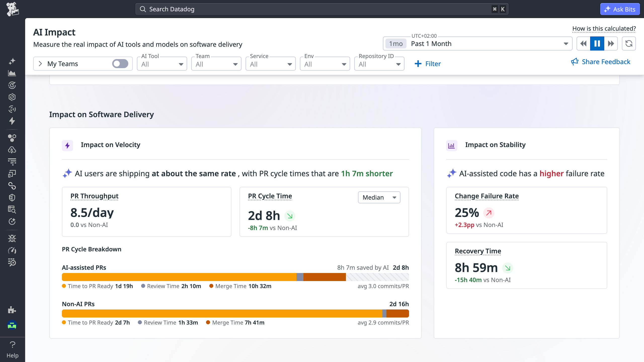Open the Past 1 Month time range dropdown
This screenshot has width=644, height=362.
pos(477,43)
